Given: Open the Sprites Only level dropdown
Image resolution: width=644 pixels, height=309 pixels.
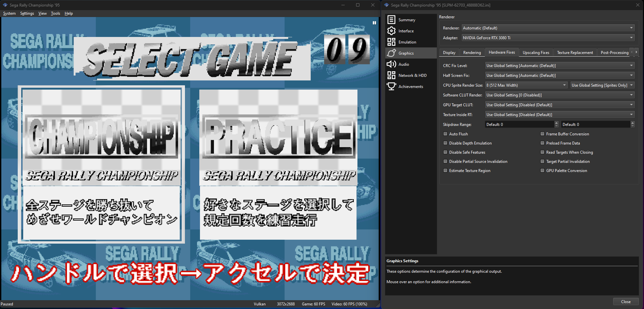Looking at the screenshot, I should click(x=603, y=85).
